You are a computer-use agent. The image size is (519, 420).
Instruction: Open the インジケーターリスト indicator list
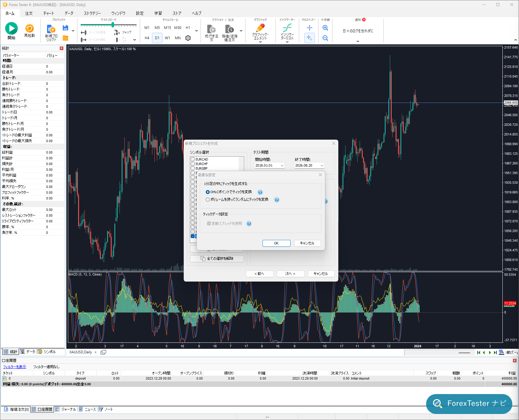[287, 28]
